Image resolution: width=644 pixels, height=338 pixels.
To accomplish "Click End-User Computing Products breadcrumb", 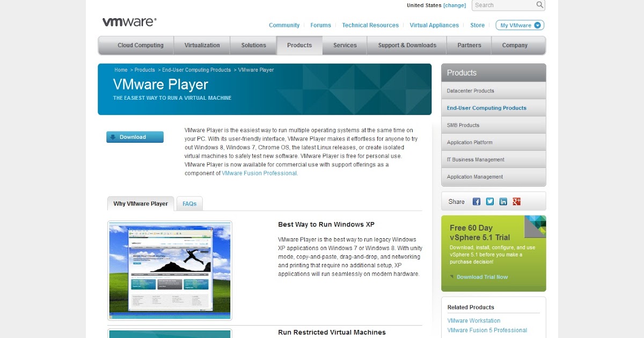I will tap(196, 70).
